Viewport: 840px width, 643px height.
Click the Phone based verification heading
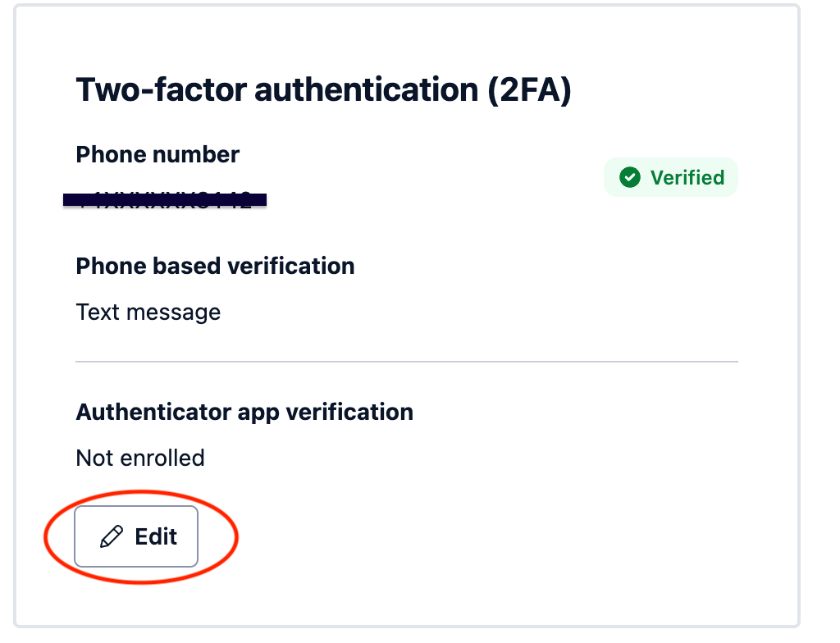(x=215, y=266)
